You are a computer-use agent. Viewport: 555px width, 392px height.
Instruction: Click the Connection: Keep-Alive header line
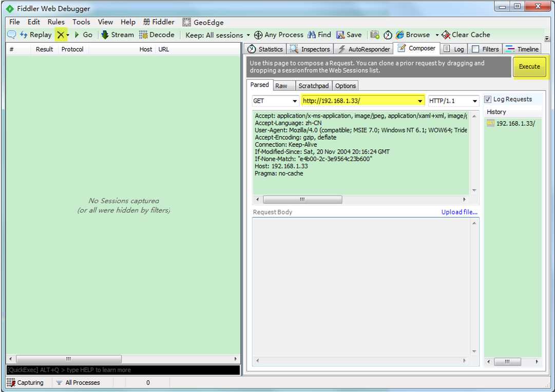click(286, 145)
